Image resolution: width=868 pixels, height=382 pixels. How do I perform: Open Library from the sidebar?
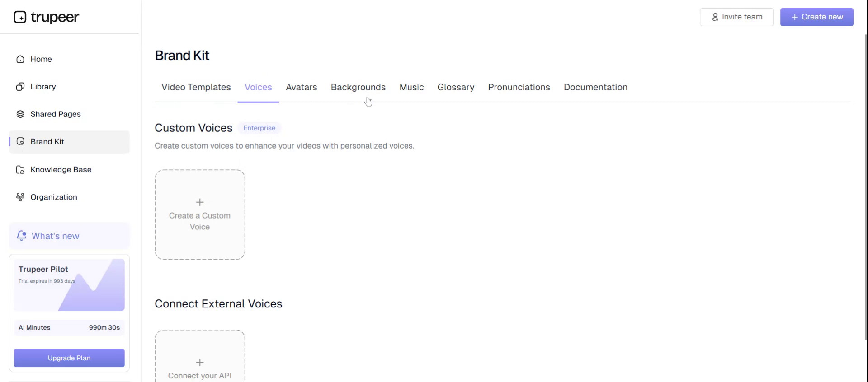69,87
